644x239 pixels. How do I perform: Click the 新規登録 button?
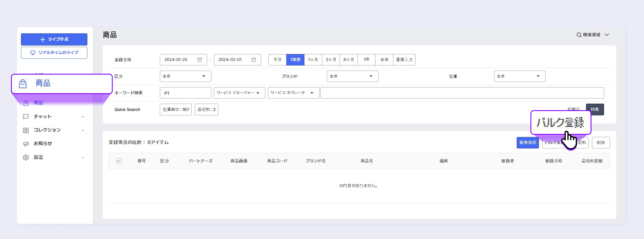coord(527,143)
